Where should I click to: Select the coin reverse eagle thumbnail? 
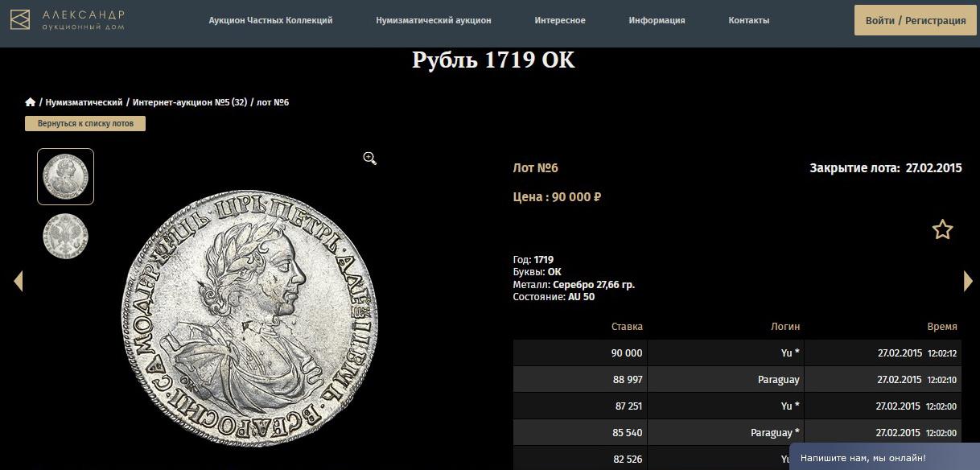pyautogui.click(x=66, y=236)
